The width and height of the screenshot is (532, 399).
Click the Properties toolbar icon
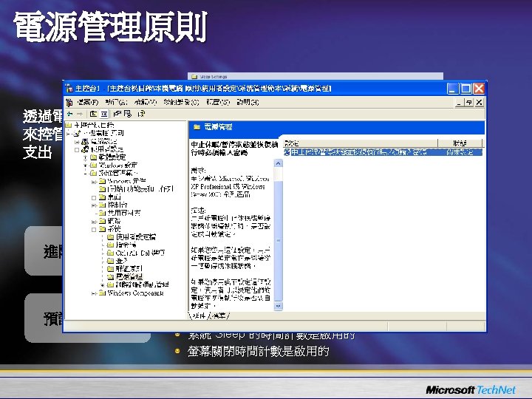tap(117, 114)
